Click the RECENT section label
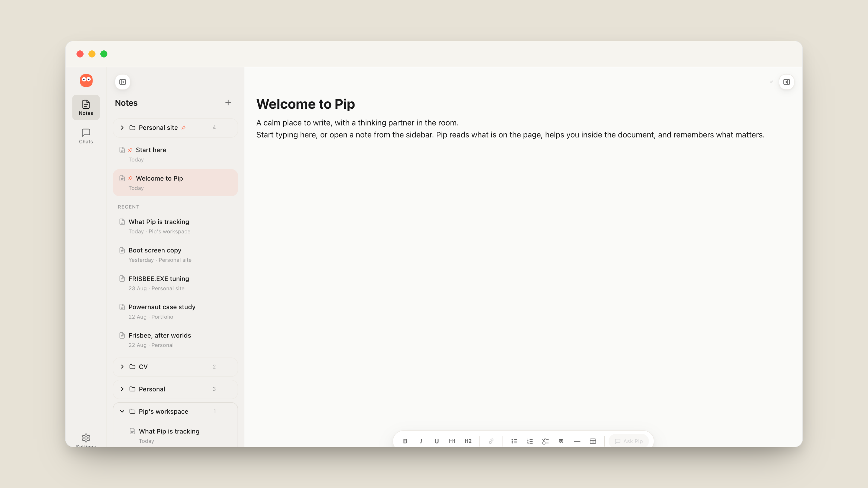The height and width of the screenshot is (488, 868). tap(128, 207)
